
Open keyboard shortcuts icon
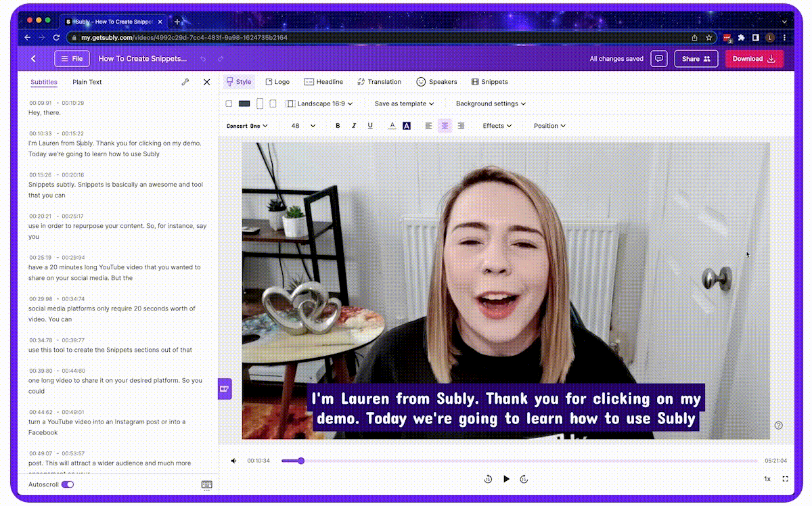(207, 485)
